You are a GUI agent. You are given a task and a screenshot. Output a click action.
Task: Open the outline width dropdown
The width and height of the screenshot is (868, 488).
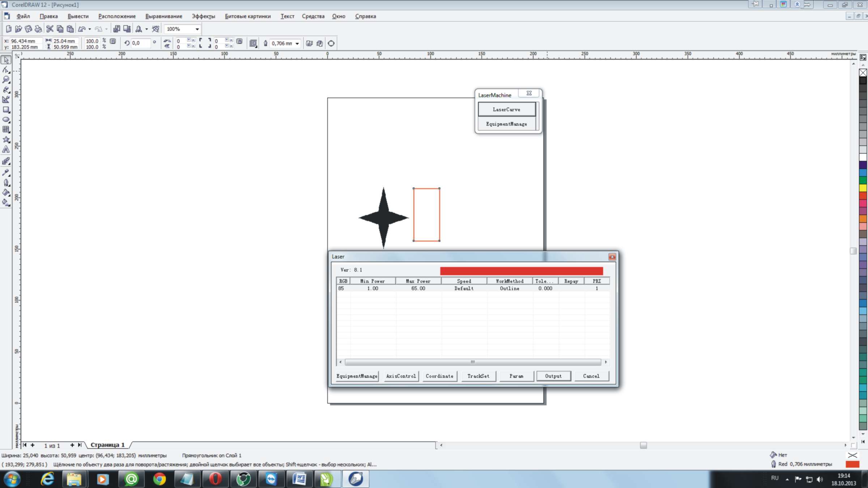pyautogui.click(x=297, y=43)
